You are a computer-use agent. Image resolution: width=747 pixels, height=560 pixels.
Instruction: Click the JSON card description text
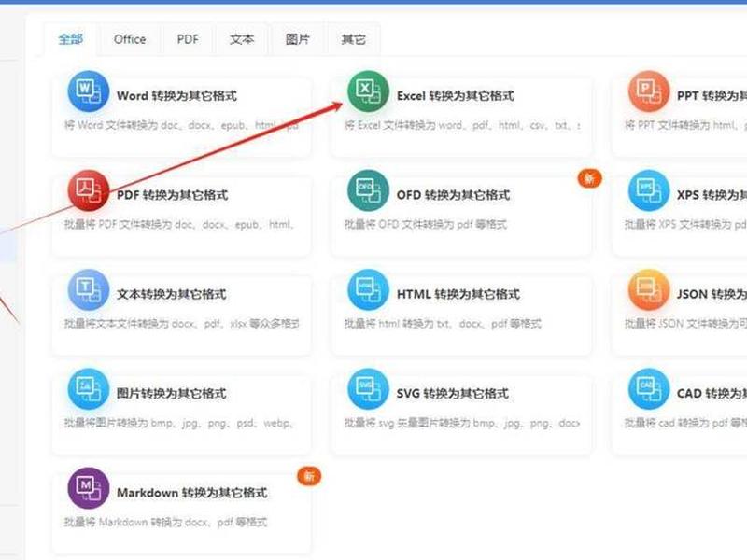pos(685,324)
